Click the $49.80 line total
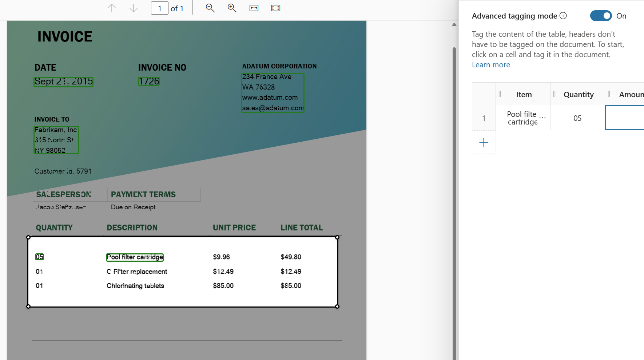 pos(291,257)
